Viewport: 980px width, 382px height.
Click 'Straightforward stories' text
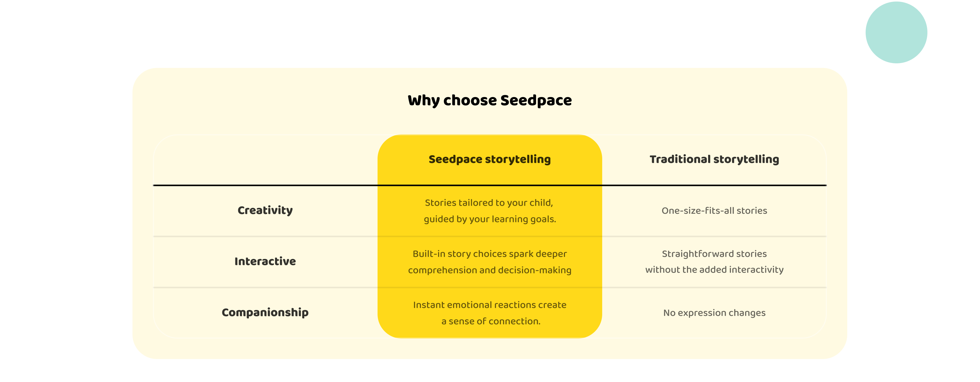714,254
